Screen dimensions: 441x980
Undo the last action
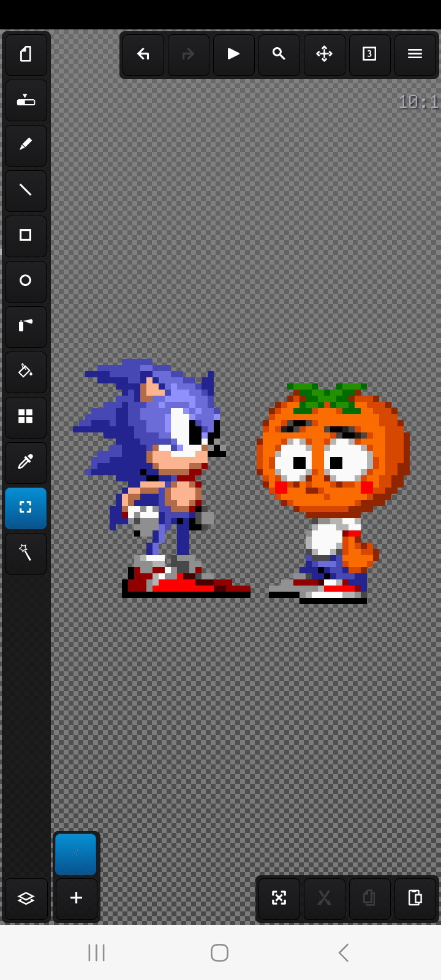[143, 55]
